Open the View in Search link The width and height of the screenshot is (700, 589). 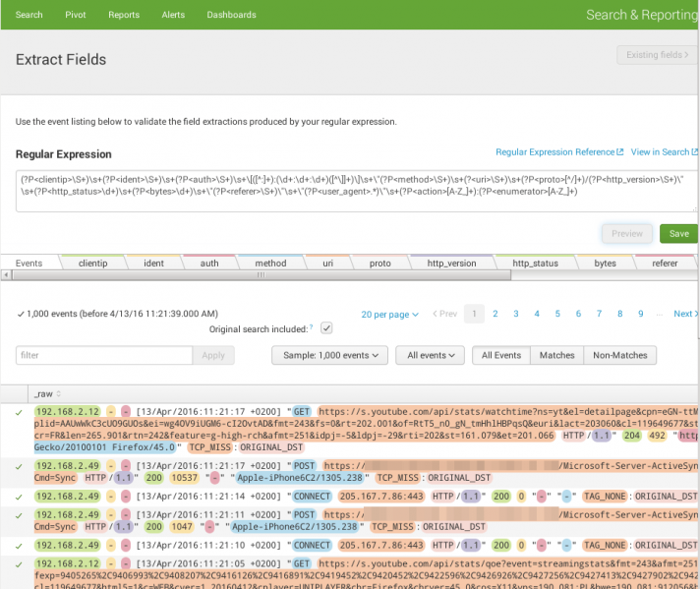(x=664, y=152)
